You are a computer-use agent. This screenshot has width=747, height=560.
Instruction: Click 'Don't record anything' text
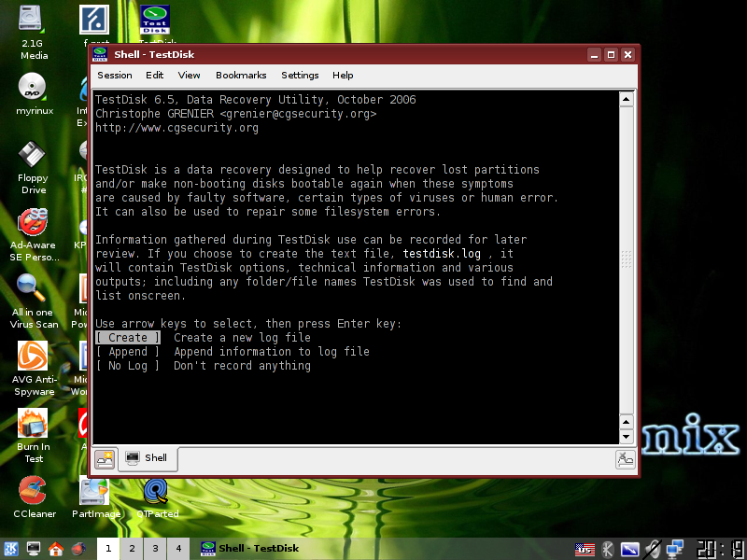(242, 366)
